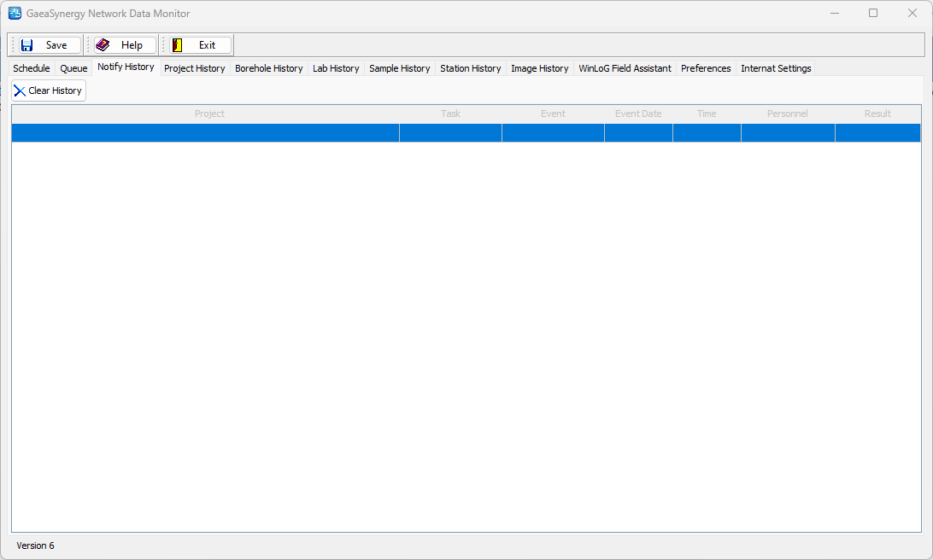Go to the Sample History tab

click(400, 68)
